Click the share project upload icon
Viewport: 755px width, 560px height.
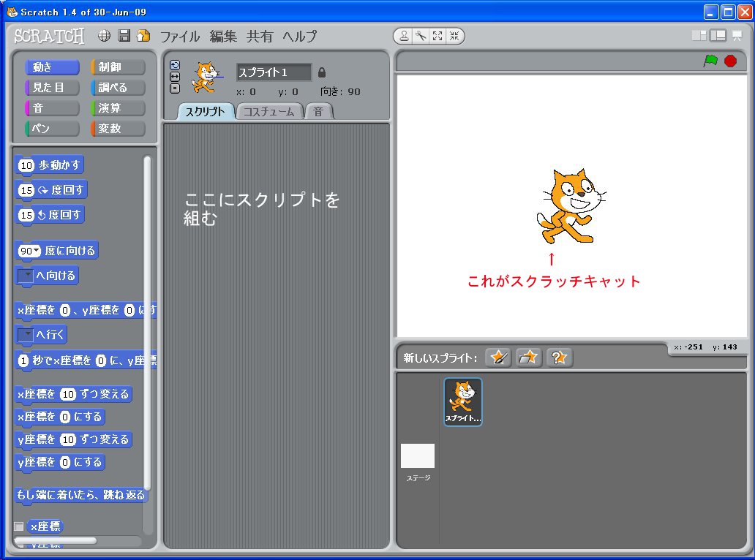[x=143, y=35]
